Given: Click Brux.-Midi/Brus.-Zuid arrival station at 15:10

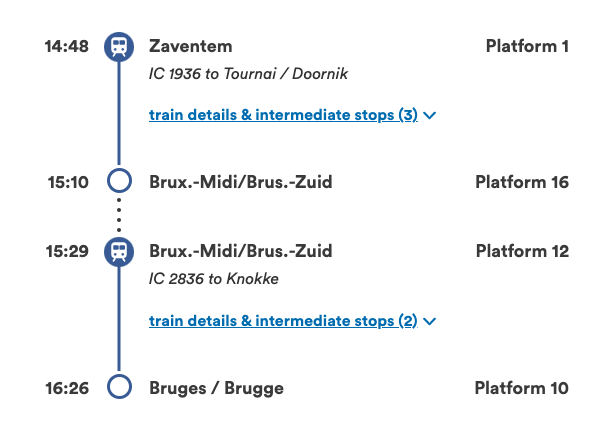Looking at the screenshot, I should 240,182.
